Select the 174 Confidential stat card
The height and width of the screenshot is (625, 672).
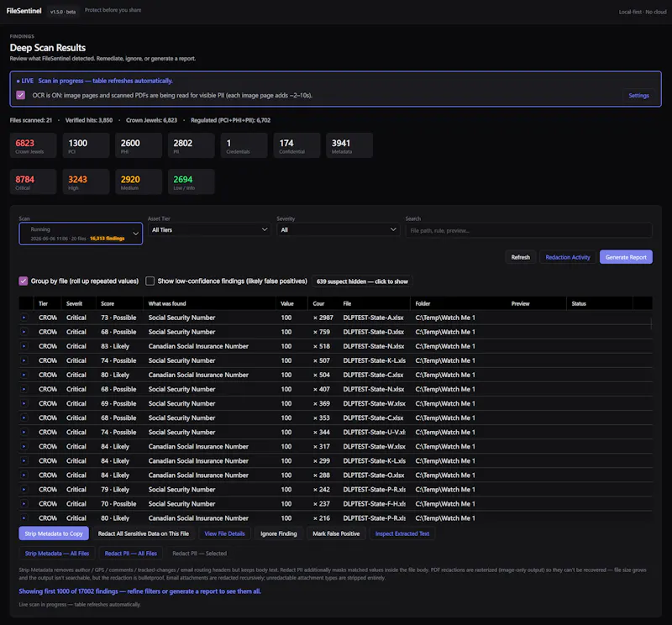click(297, 145)
